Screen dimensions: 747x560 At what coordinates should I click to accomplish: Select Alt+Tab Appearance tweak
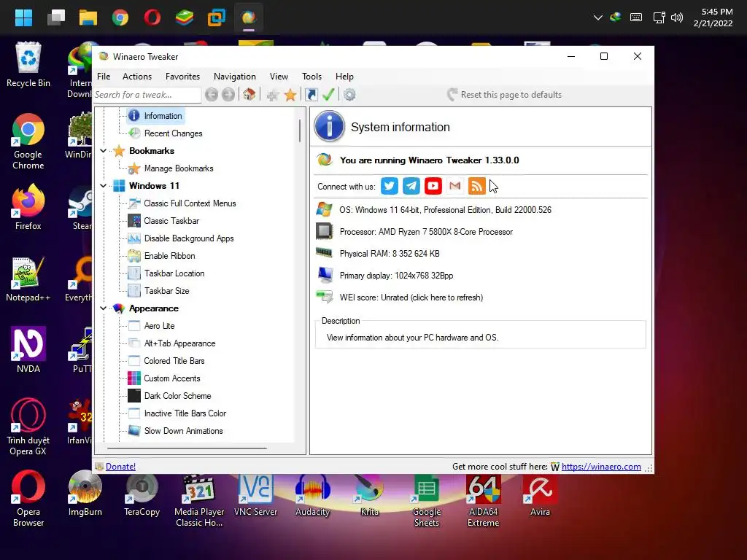click(x=179, y=343)
